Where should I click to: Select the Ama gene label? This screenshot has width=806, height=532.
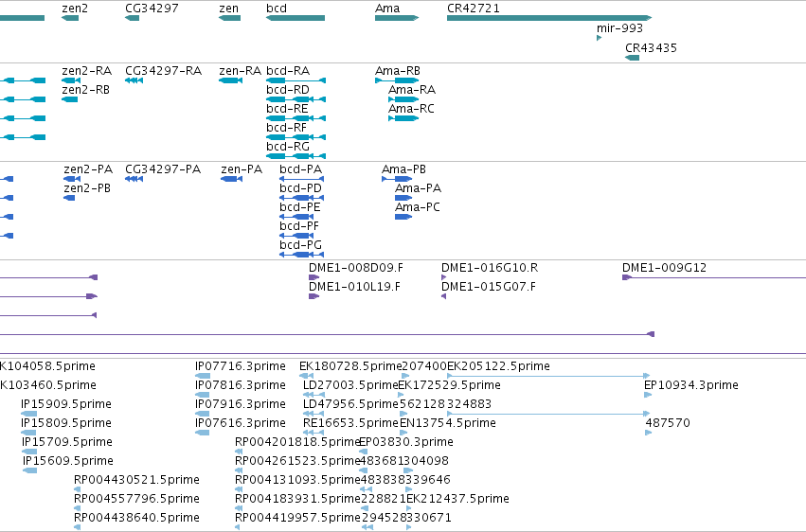(387, 9)
